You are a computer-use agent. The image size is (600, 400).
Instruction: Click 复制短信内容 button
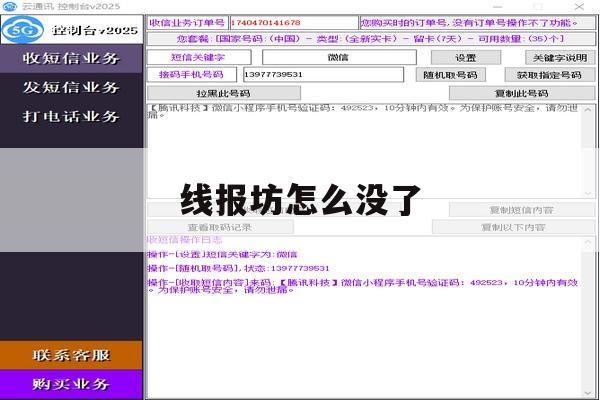click(x=522, y=210)
